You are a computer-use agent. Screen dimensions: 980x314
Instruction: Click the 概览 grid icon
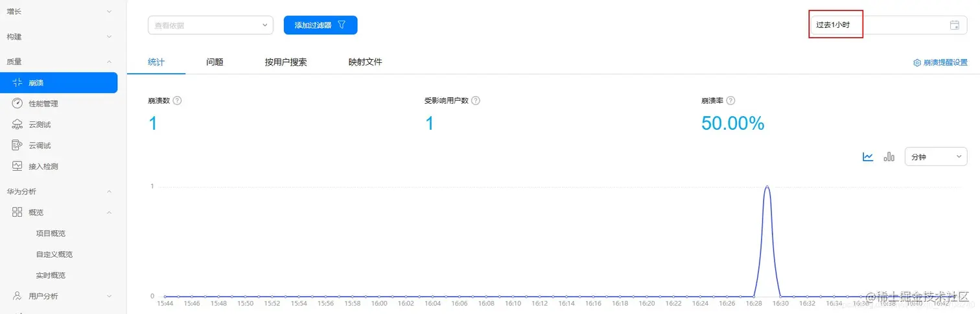(x=17, y=212)
